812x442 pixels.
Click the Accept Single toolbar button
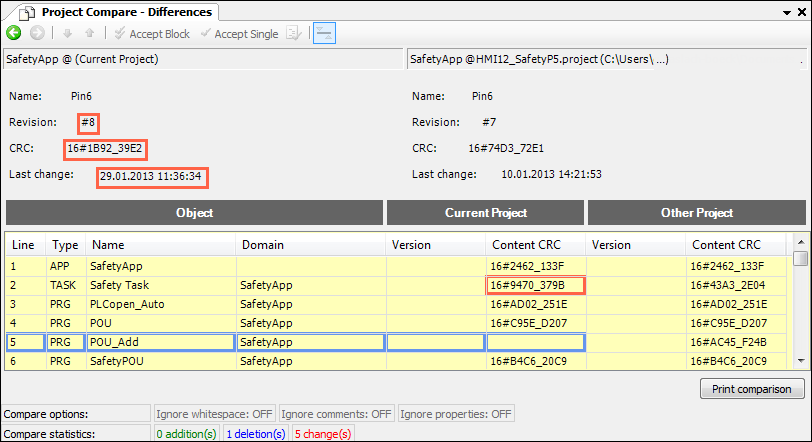click(x=240, y=33)
